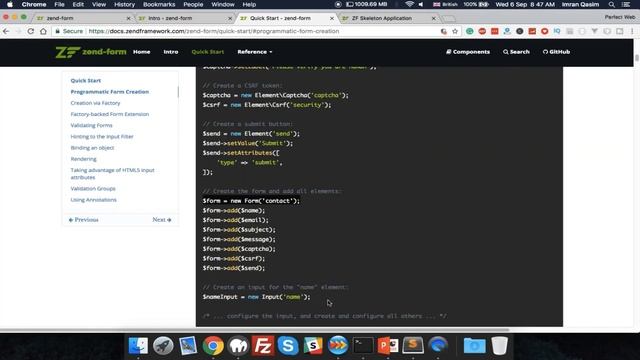
Task: Go to Validation Groups section
Action: [x=93, y=189]
